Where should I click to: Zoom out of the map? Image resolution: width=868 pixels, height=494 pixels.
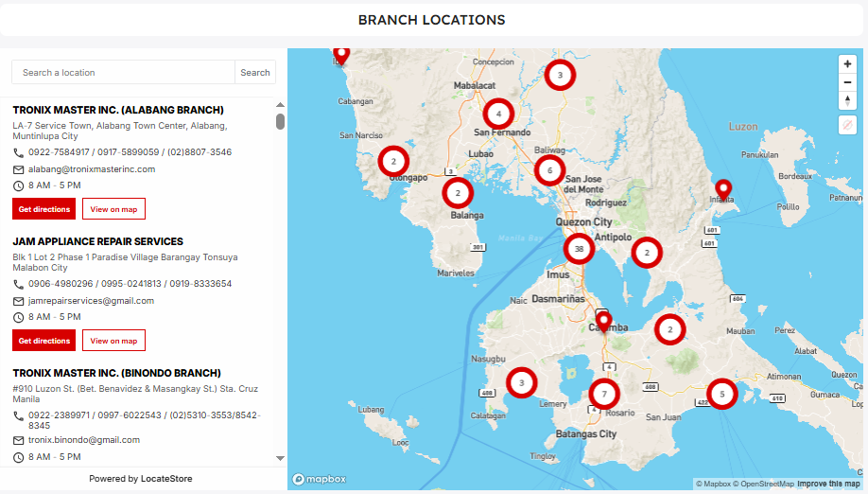pyautogui.click(x=847, y=82)
